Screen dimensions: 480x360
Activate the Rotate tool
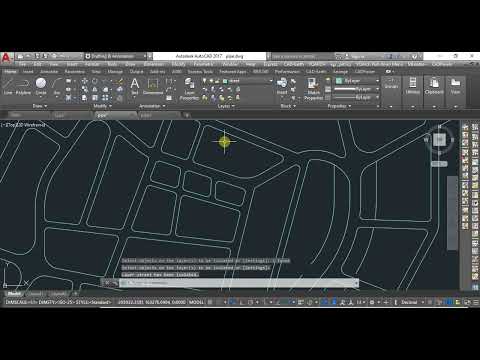pyautogui.click(x=95, y=81)
